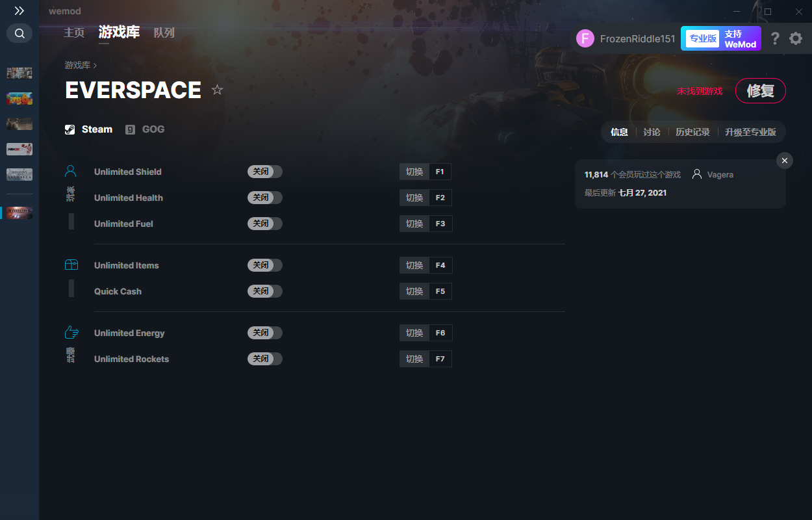Image resolution: width=812 pixels, height=520 pixels.
Task: Click the Unlimited Fuel cheat label
Action: (x=123, y=224)
